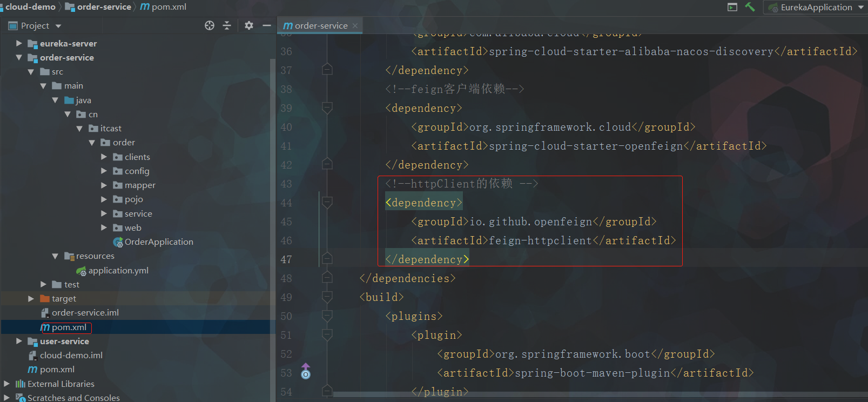Collapse the src folder
The image size is (868, 402).
31,71
